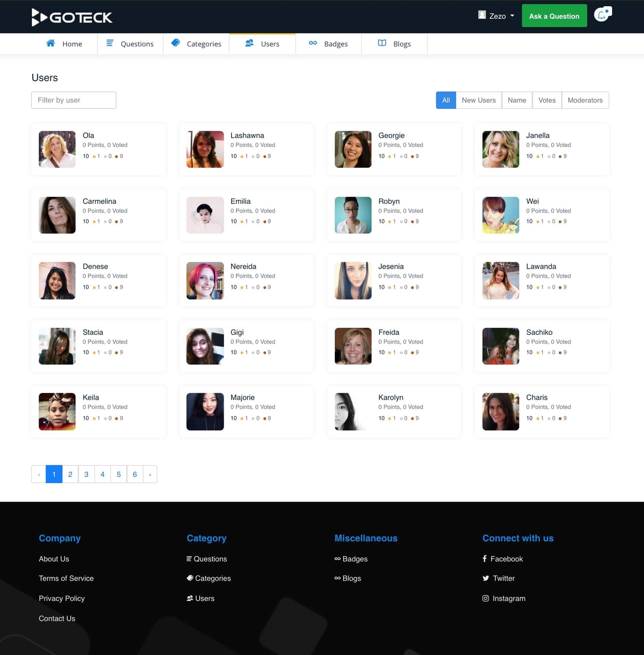
Task: Open the Terms of Service link
Action: 66,578
